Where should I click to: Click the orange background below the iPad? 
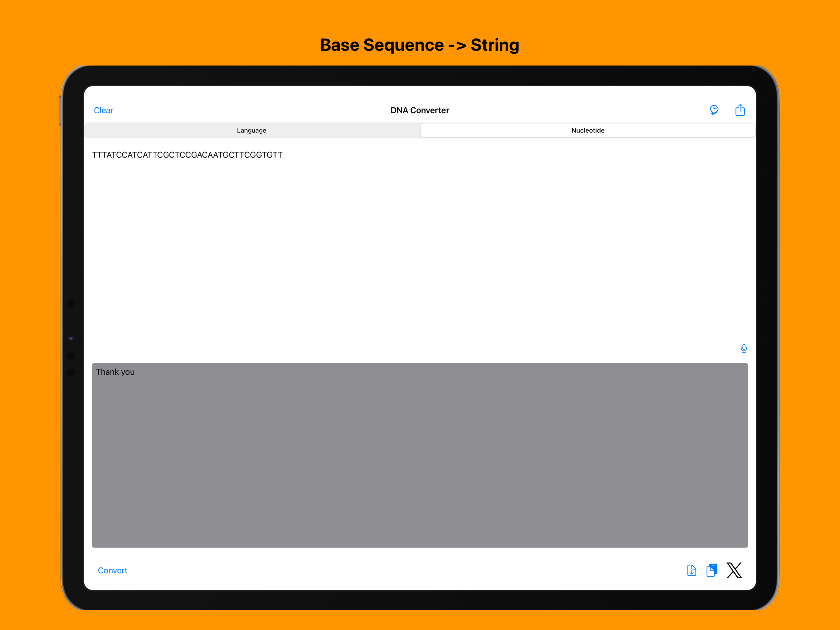420,621
